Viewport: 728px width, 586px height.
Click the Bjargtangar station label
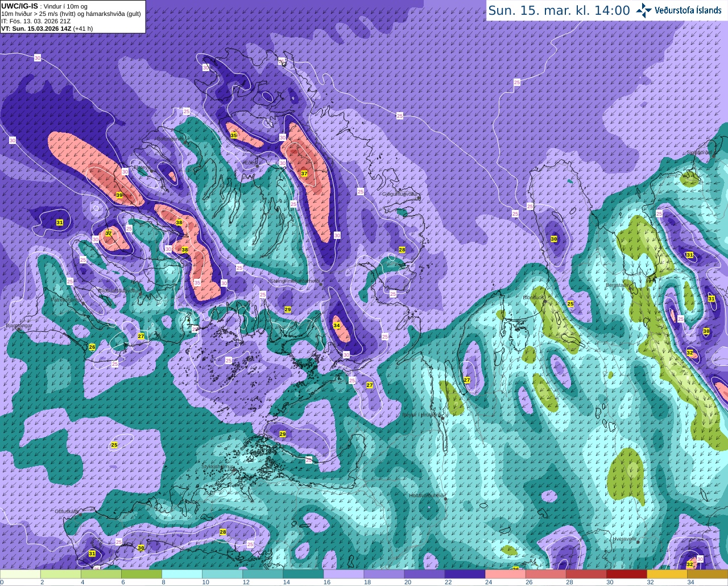click(18, 325)
